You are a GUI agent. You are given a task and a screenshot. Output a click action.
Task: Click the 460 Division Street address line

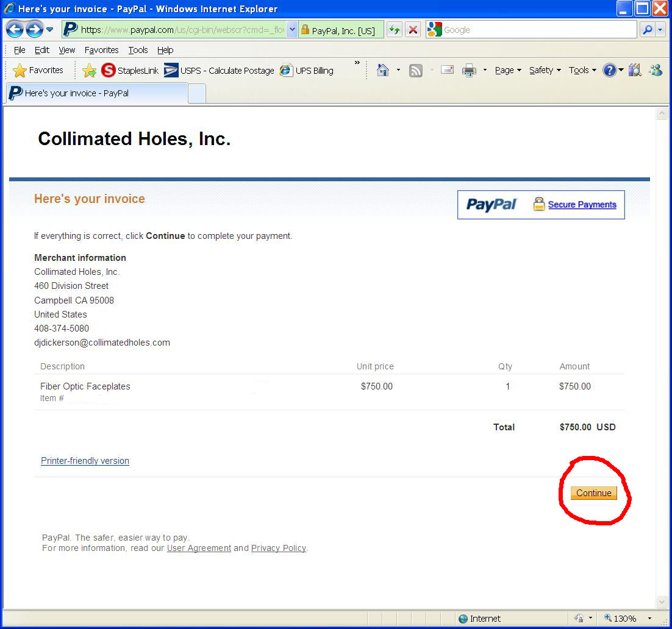click(71, 286)
